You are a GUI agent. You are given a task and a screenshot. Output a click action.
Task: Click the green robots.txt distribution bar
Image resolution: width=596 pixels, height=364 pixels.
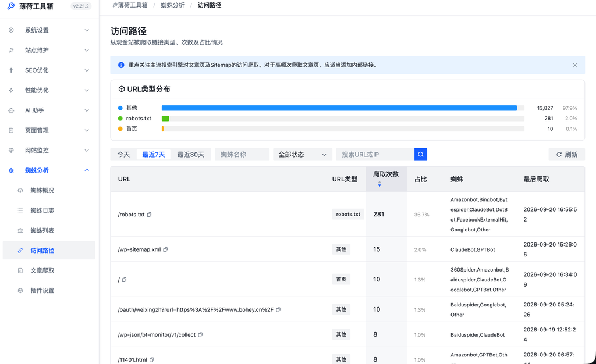click(x=165, y=119)
